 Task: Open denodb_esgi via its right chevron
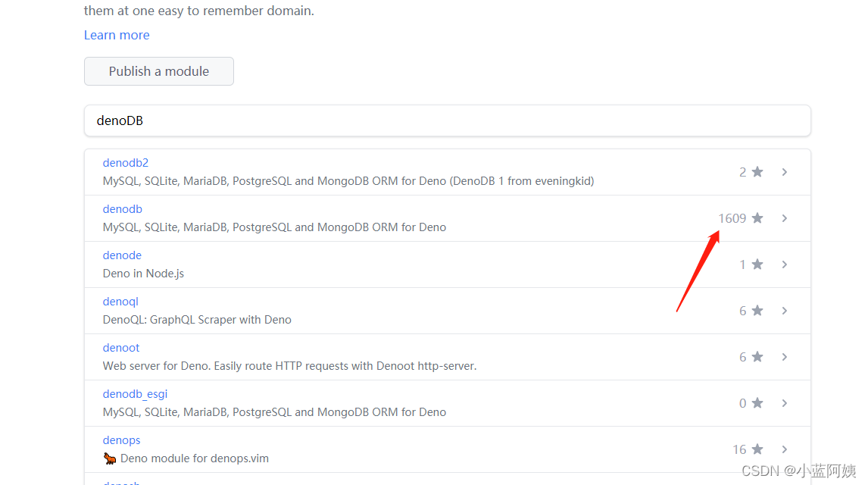(785, 403)
